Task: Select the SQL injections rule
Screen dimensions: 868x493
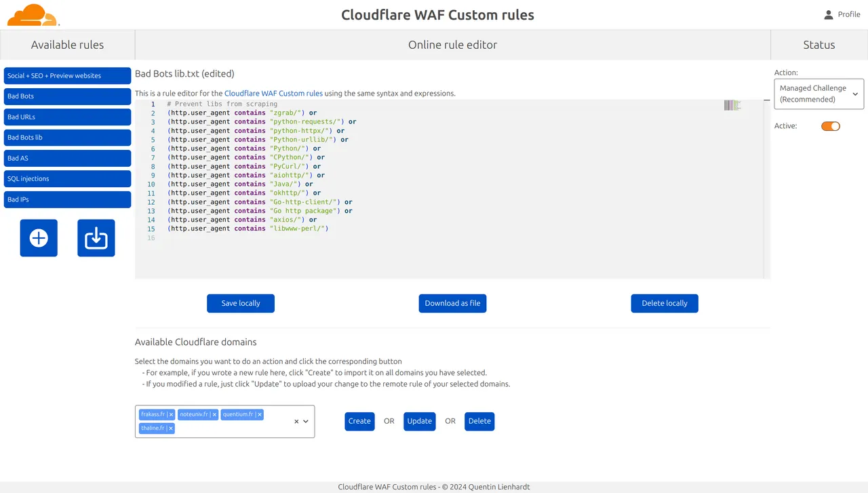Action: click(x=67, y=179)
